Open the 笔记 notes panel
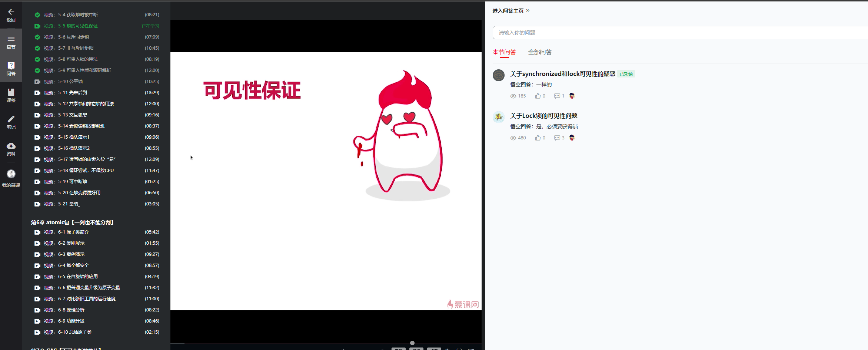This screenshot has width=868, height=350. [x=11, y=123]
